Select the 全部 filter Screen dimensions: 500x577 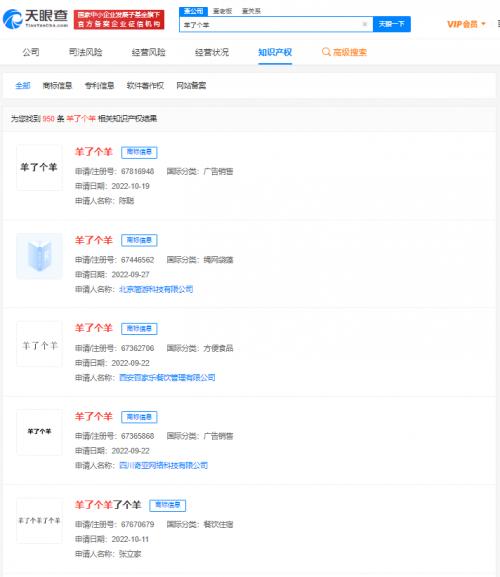click(x=23, y=86)
